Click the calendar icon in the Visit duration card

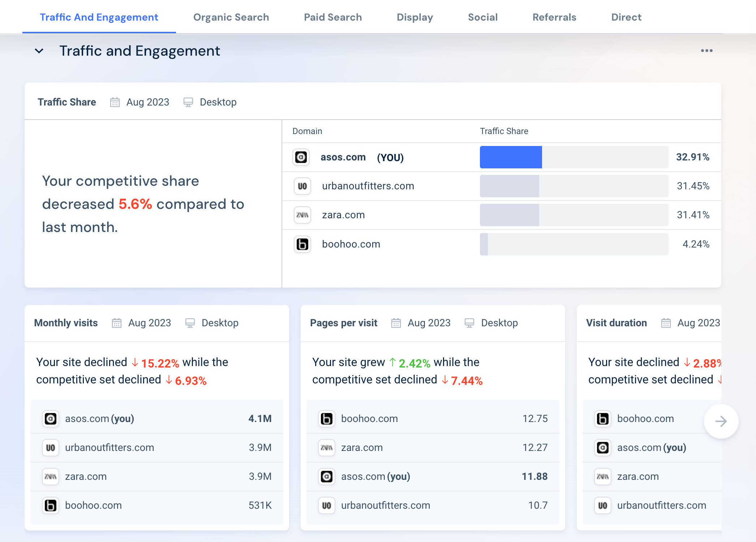tap(665, 323)
